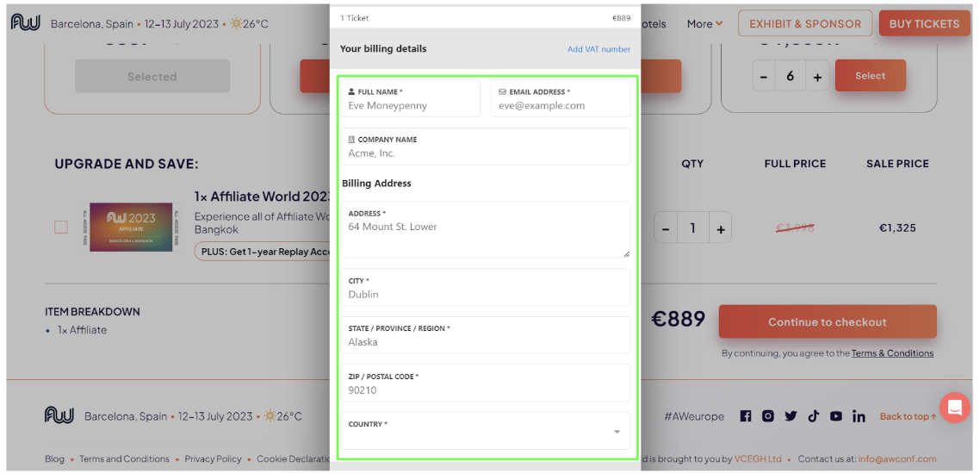Open the More menu in navigation
Screen dimensions: 980x474
[x=704, y=24]
